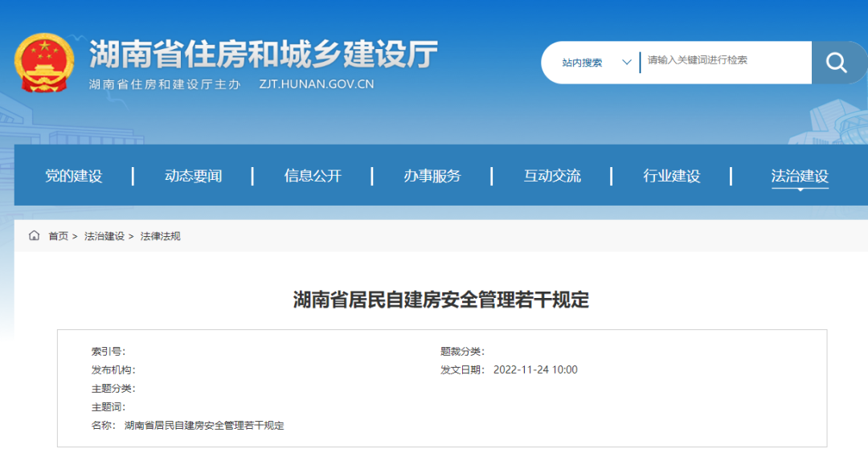Click the 发布机构 label
Screen dimensions: 868x453
pos(113,370)
